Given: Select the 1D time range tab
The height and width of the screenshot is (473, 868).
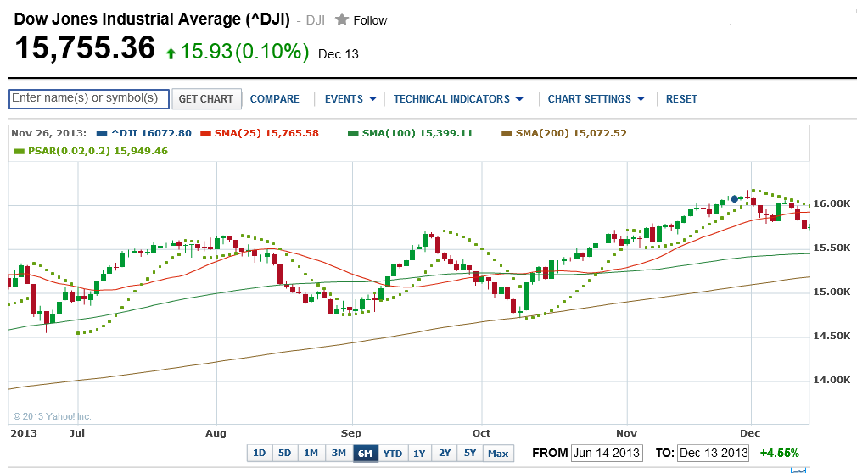Looking at the screenshot, I should pos(259,454).
